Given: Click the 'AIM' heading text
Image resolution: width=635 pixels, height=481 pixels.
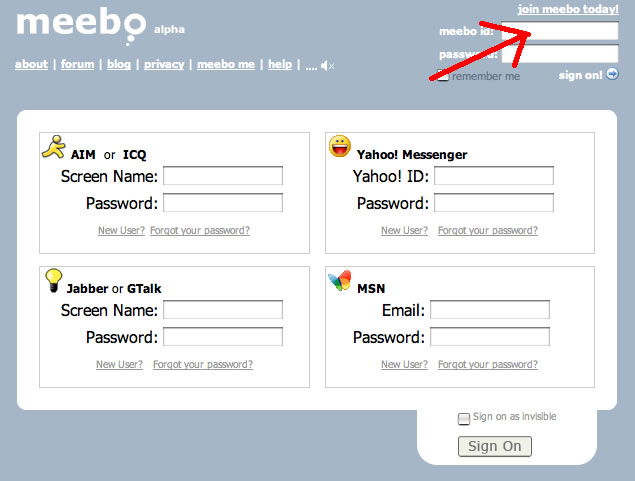Looking at the screenshot, I should pos(83,155).
